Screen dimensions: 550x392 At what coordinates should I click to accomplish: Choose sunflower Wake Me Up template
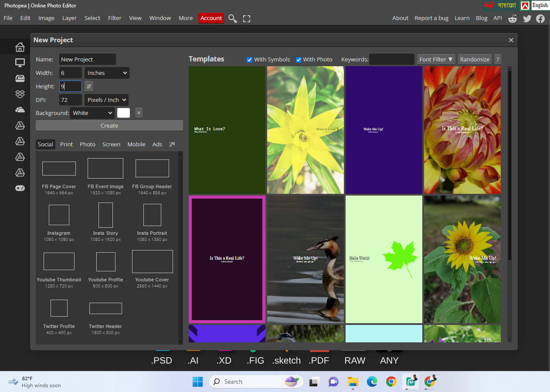[x=462, y=259]
